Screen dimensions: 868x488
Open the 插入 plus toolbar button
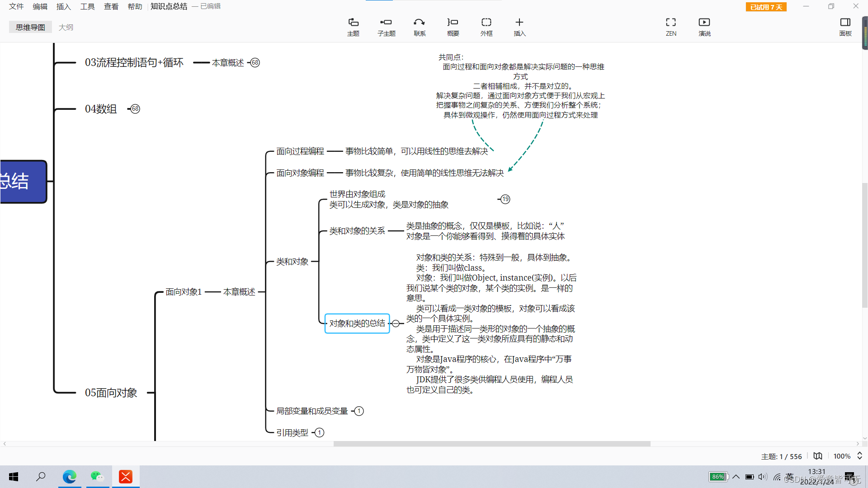[x=519, y=27]
